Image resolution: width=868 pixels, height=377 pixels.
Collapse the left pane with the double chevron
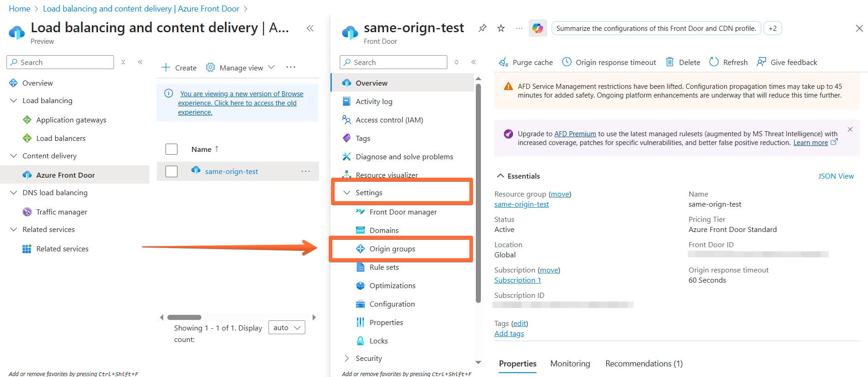[x=140, y=62]
